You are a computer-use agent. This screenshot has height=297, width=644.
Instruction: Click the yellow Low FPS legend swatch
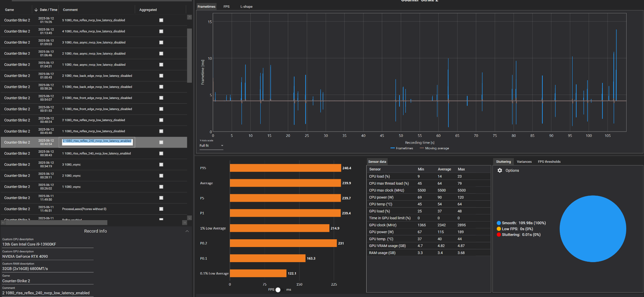(x=499, y=229)
